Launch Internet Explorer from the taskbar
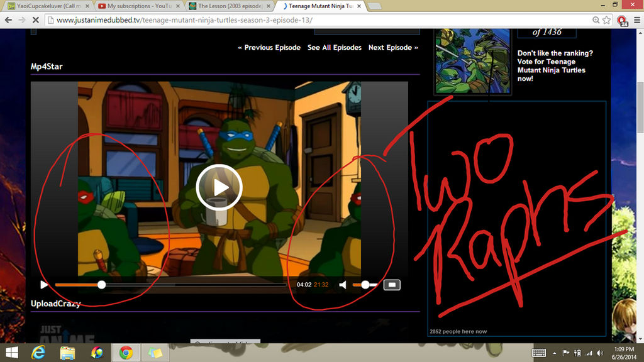 pos(38,353)
